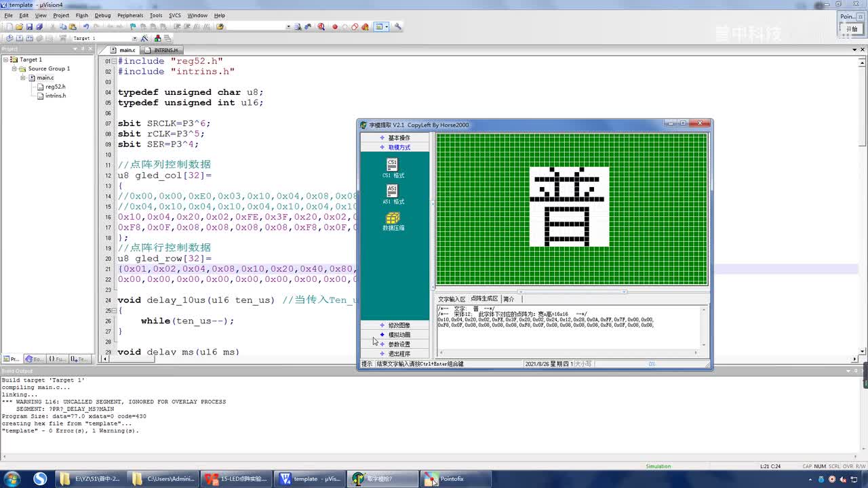This screenshot has width=868, height=488.
Task: Switch to the 文字输入区 tab
Action: click(452, 299)
